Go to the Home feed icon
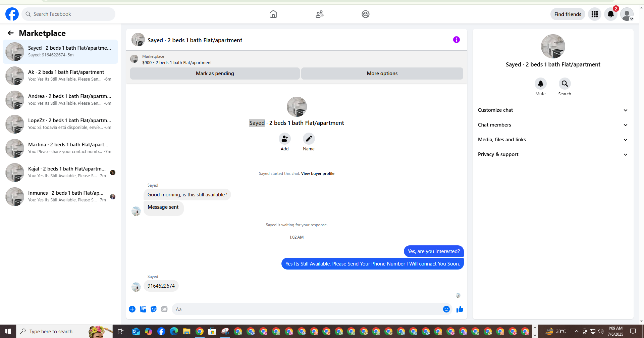This screenshot has height=338, width=644. point(273,14)
